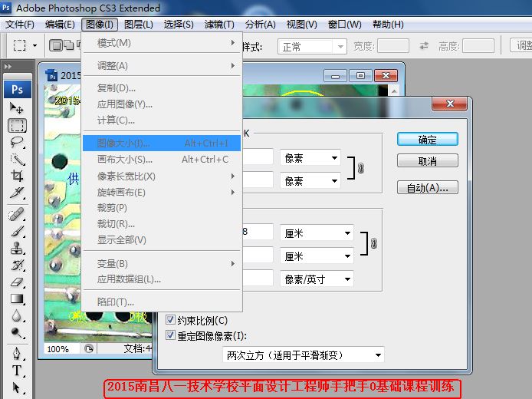Select the Eraser tool

click(17, 282)
